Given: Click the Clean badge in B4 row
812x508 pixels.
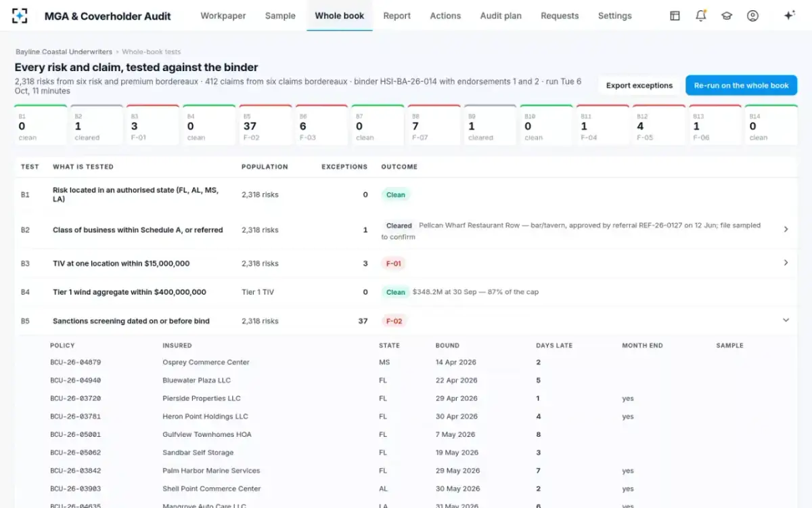Looking at the screenshot, I should coord(395,292).
